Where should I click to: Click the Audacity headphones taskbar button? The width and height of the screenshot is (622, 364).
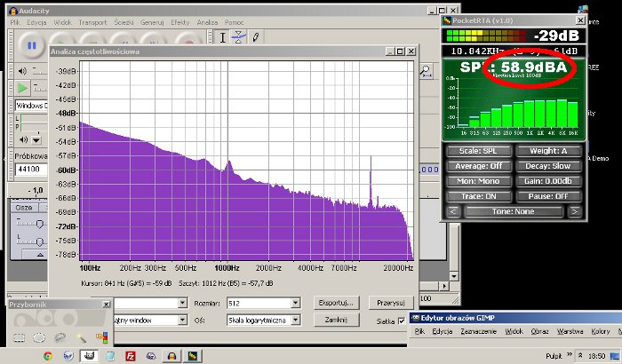pyautogui.click(x=171, y=356)
